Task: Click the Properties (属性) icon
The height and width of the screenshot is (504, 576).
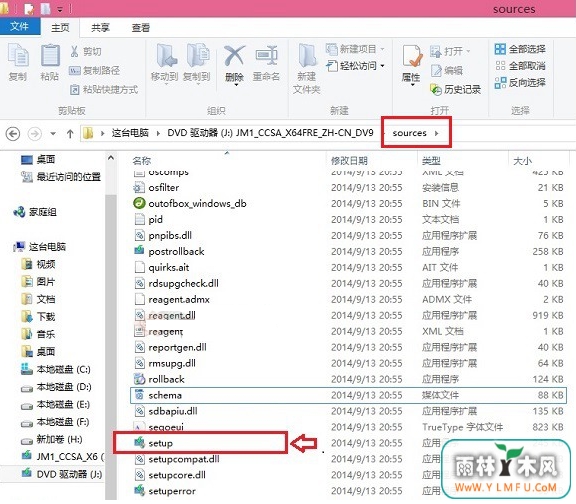Action: [x=411, y=57]
